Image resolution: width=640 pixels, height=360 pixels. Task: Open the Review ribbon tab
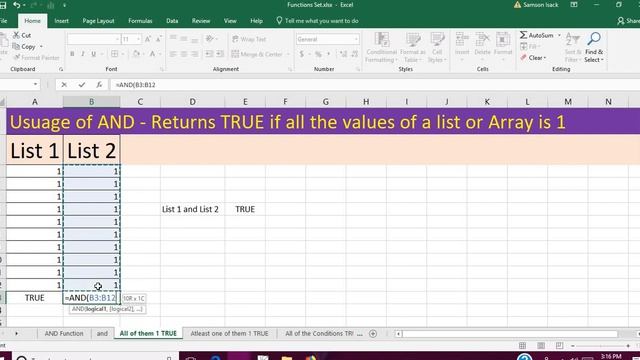point(201,21)
